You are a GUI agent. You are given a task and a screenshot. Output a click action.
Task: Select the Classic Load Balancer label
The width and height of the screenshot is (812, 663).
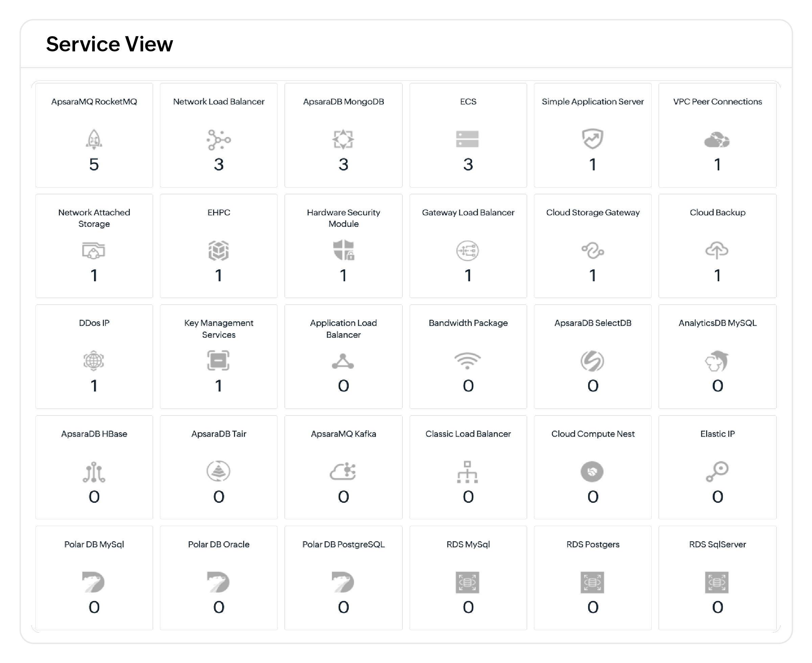click(468, 434)
